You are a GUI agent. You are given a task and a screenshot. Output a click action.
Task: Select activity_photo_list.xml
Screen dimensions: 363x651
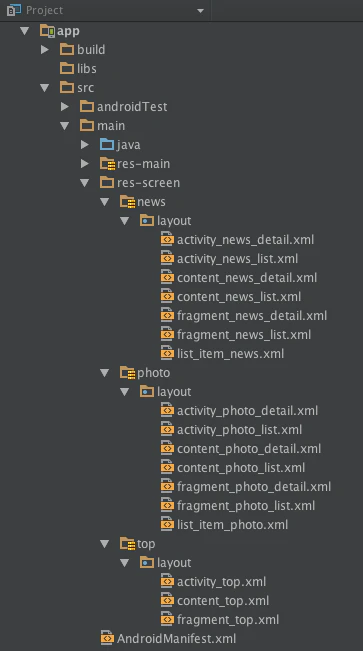(x=240, y=430)
